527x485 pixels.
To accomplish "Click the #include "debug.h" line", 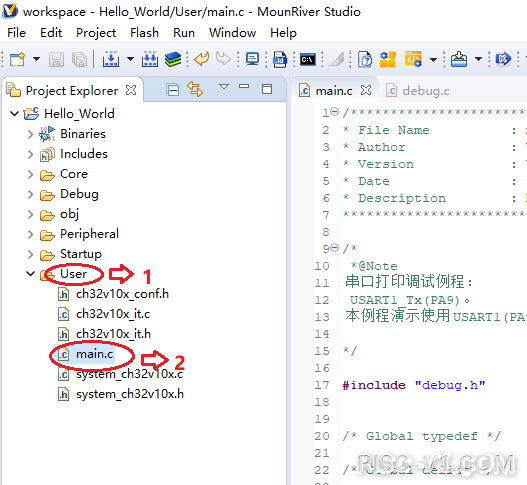I will coord(414,385).
